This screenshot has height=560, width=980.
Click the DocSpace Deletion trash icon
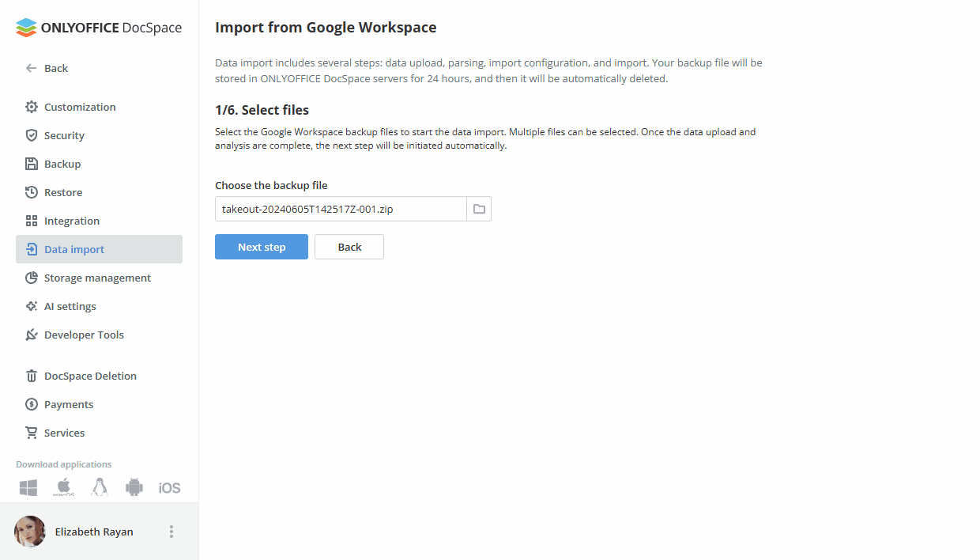[30, 376]
